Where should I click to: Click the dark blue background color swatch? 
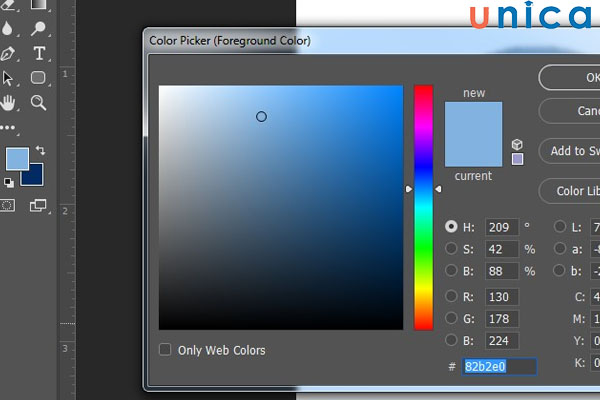click(x=35, y=178)
